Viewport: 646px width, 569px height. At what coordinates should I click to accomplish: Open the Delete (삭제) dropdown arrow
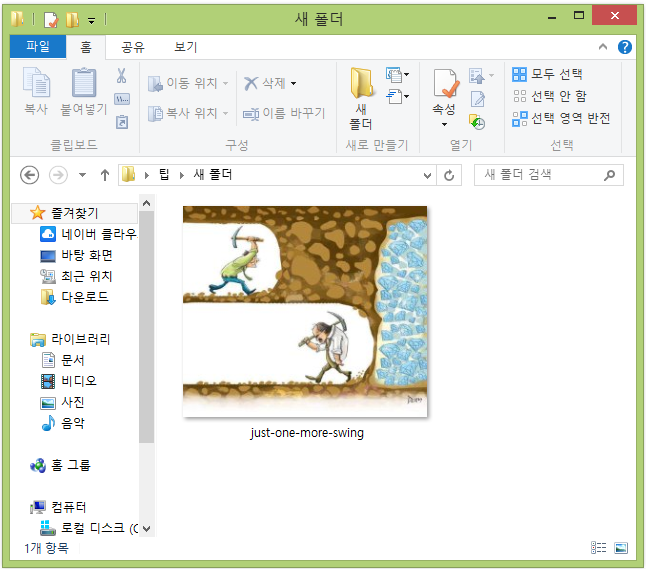tap(293, 84)
